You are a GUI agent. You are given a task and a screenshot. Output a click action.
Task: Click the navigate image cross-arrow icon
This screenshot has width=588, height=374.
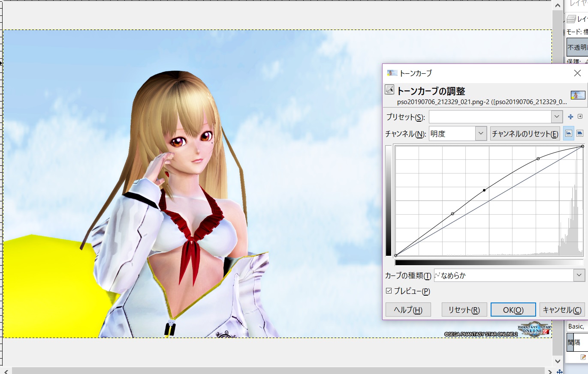coord(559,371)
